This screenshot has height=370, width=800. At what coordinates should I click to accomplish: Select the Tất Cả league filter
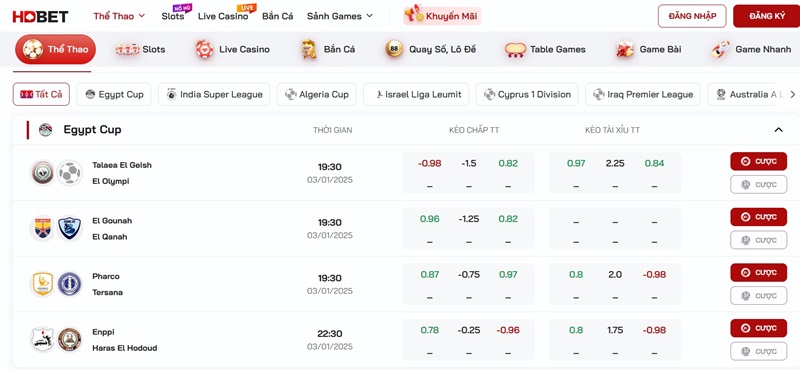pyautogui.click(x=41, y=94)
